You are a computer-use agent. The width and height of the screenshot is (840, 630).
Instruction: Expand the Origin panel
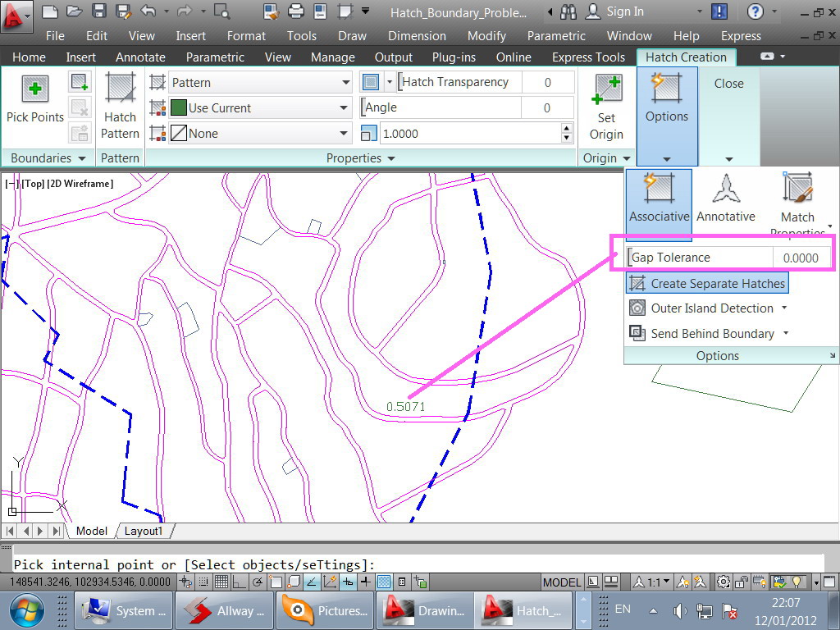tap(606, 158)
